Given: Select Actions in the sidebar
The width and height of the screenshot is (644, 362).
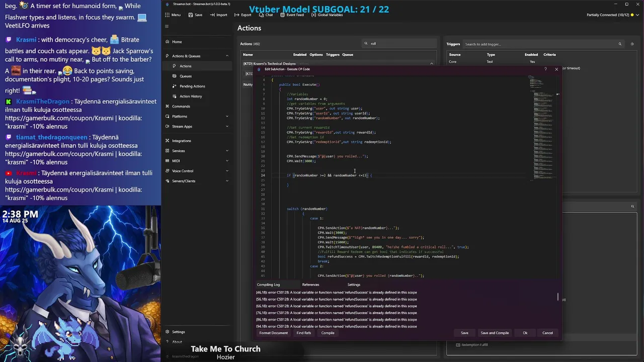Looking at the screenshot, I should click(x=185, y=66).
